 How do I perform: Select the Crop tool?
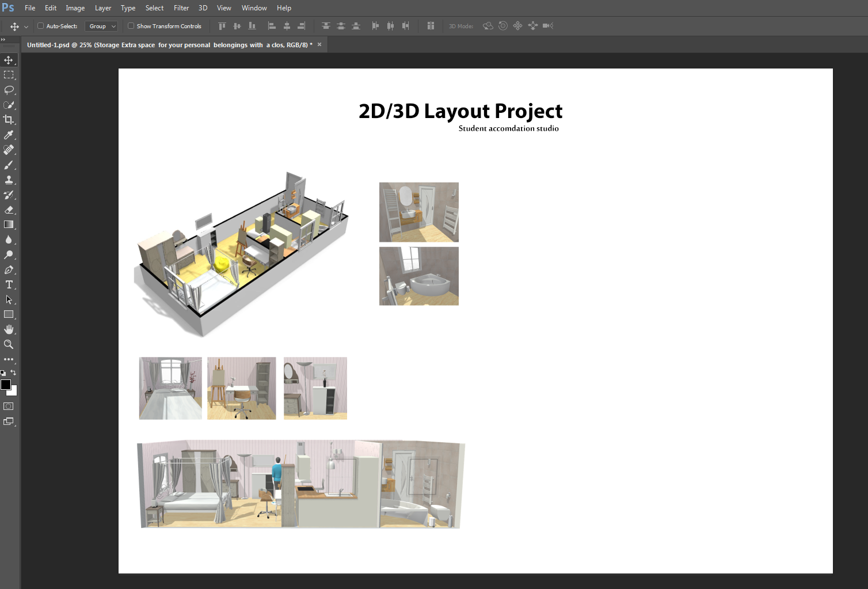[9, 120]
